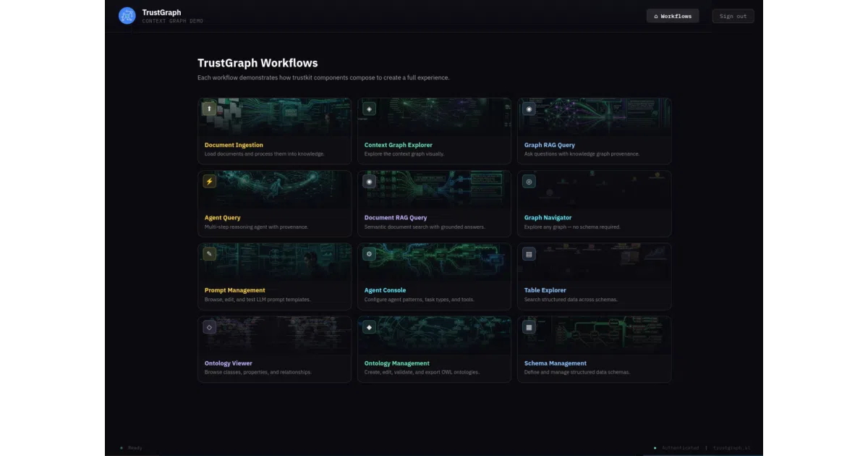
Task: Click the TrustGraph logo icon
Action: click(127, 16)
